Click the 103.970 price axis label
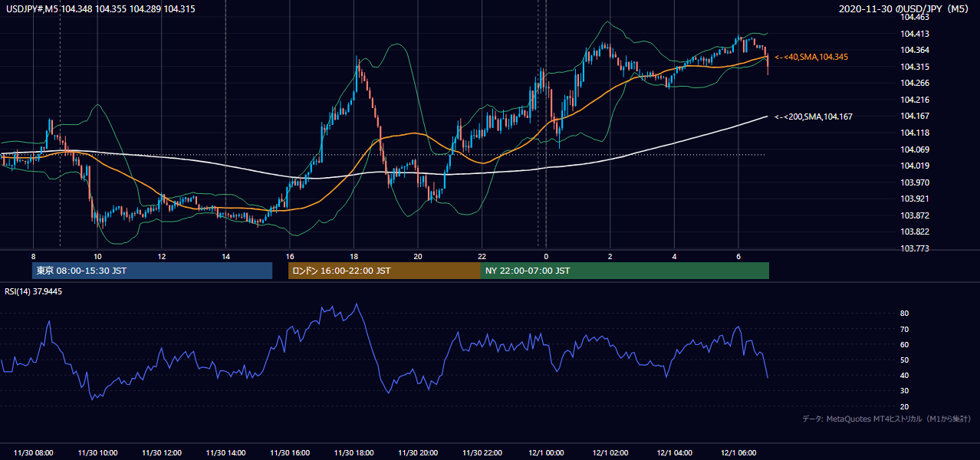This screenshot has width=980, height=460. (916, 182)
